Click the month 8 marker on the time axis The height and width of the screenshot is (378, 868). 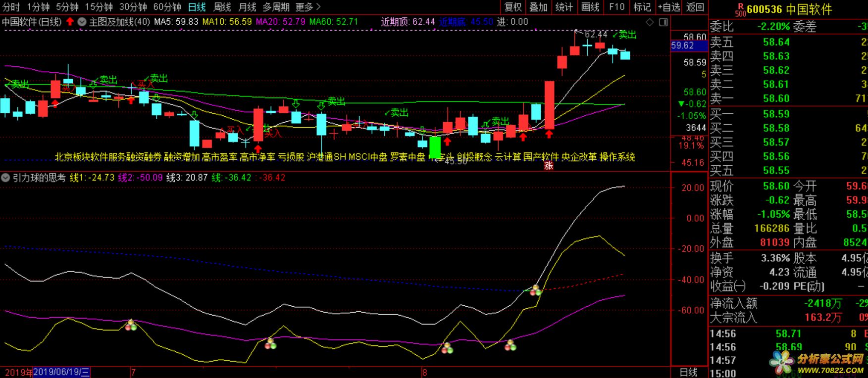[x=425, y=372]
